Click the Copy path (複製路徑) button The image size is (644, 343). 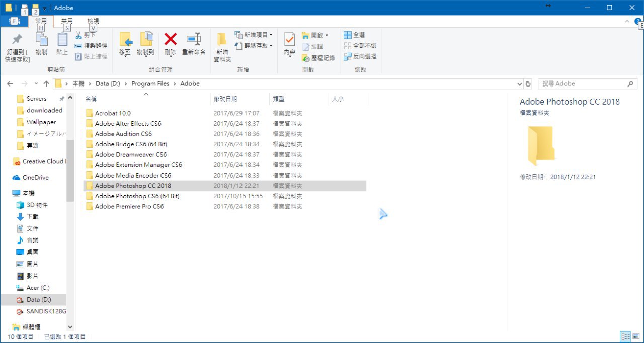click(91, 46)
